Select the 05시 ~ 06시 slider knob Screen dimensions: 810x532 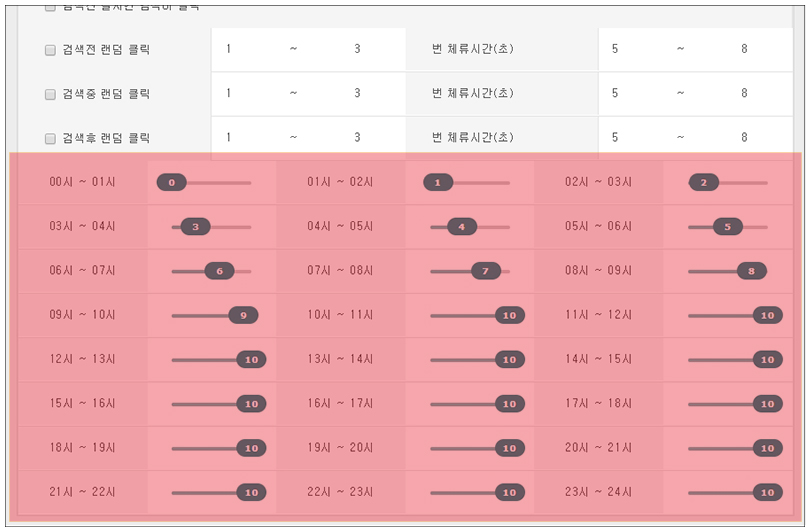(727, 227)
